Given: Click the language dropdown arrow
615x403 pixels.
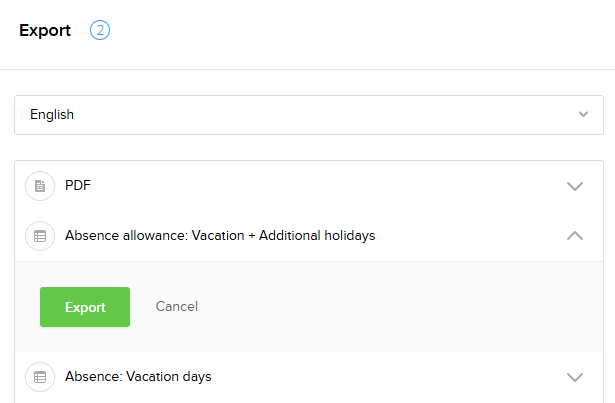Looking at the screenshot, I should tap(583, 115).
